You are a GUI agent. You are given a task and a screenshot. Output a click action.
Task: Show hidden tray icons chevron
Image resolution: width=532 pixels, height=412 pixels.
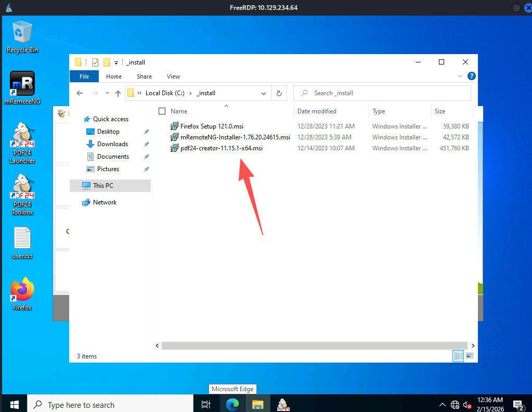pyautogui.click(x=443, y=405)
